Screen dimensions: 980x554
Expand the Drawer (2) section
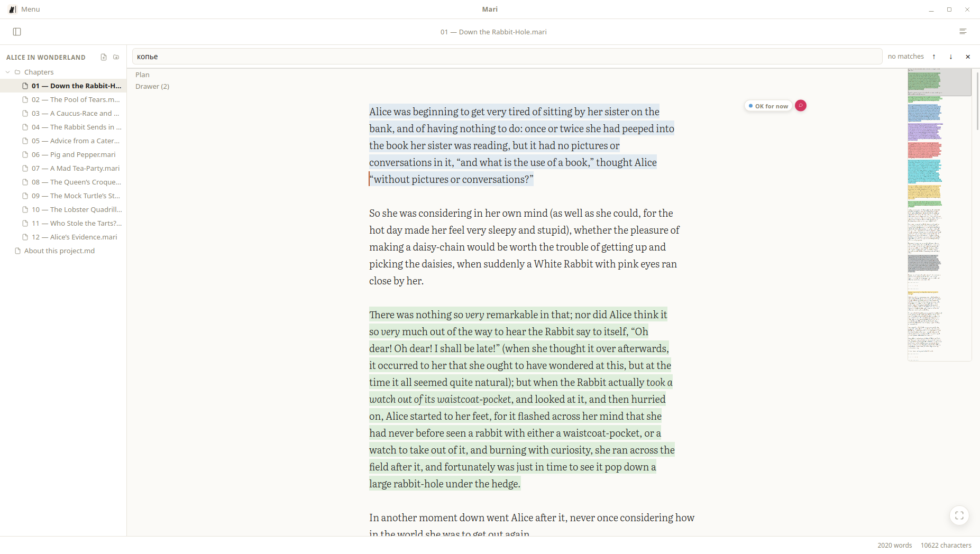click(x=152, y=86)
